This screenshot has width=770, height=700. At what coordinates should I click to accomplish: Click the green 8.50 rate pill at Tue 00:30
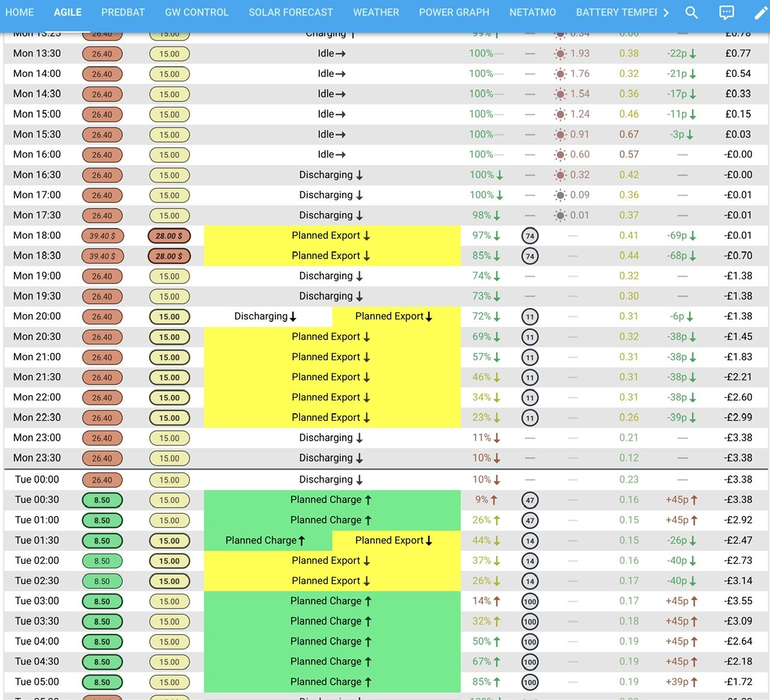pos(102,500)
